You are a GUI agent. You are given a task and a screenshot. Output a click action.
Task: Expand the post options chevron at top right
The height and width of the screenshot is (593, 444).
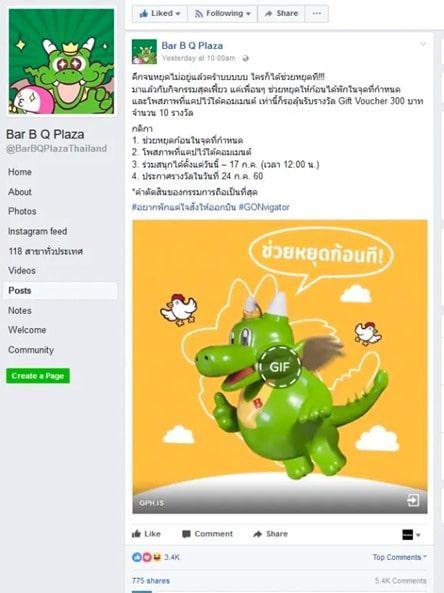click(x=423, y=44)
